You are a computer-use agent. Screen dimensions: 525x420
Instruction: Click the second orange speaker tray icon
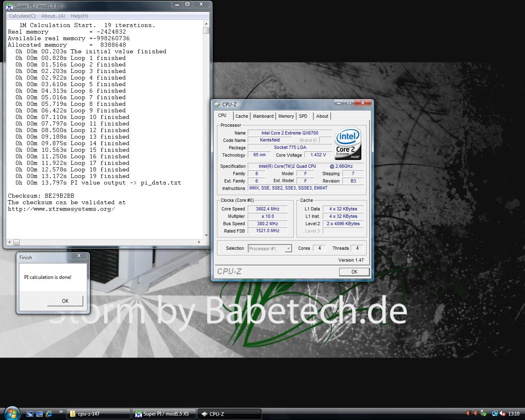click(x=477, y=413)
